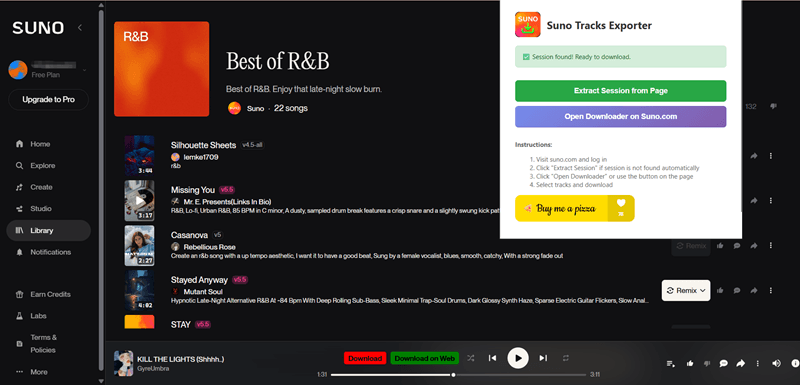Open the play queue icon
800x385 pixels.
tap(670, 363)
